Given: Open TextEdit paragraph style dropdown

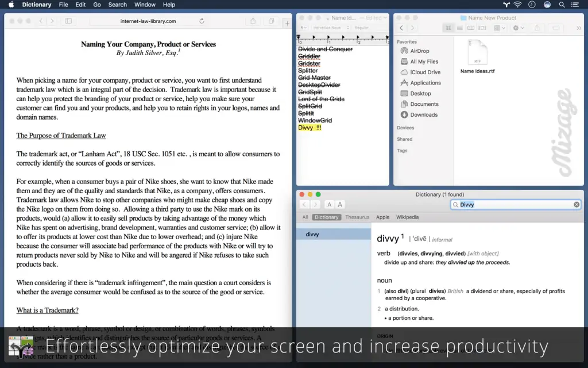Looking at the screenshot, I should [304, 28].
